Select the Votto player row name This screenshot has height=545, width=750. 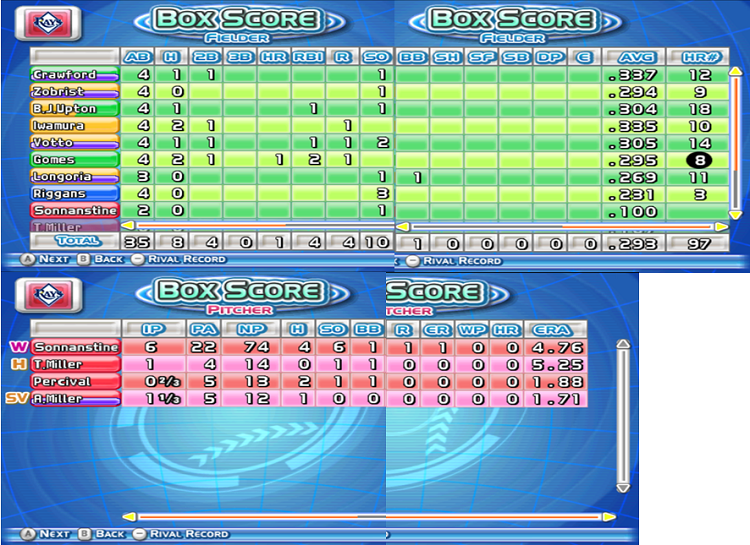(75, 143)
